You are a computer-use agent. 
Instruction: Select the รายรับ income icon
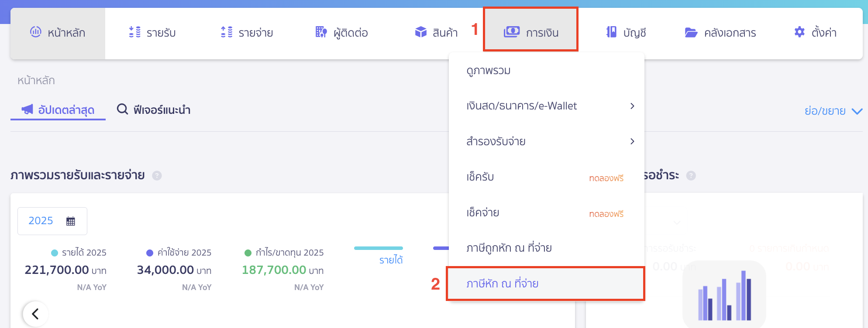click(x=134, y=32)
